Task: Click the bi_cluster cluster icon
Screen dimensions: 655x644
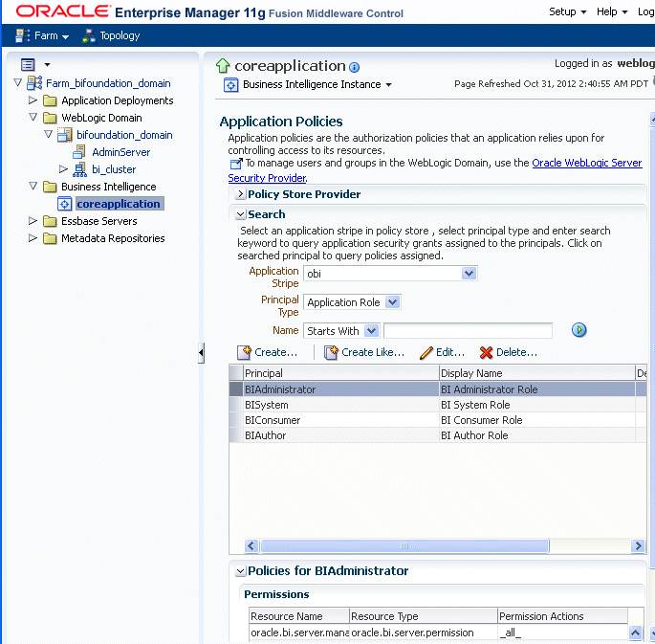Action: coord(79,169)
